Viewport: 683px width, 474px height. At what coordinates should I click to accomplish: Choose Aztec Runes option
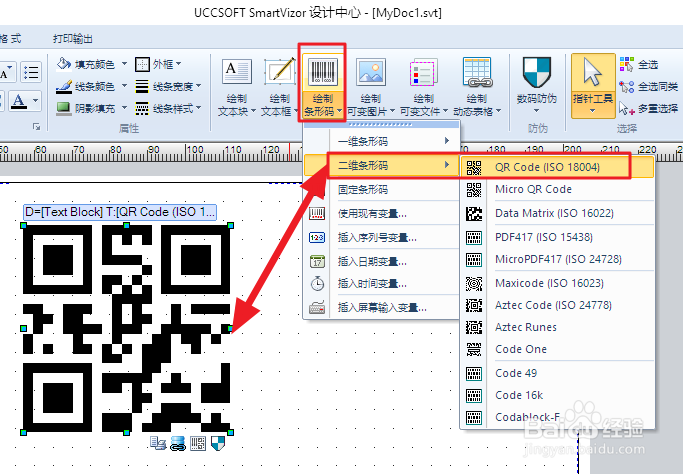pos(558,327)
